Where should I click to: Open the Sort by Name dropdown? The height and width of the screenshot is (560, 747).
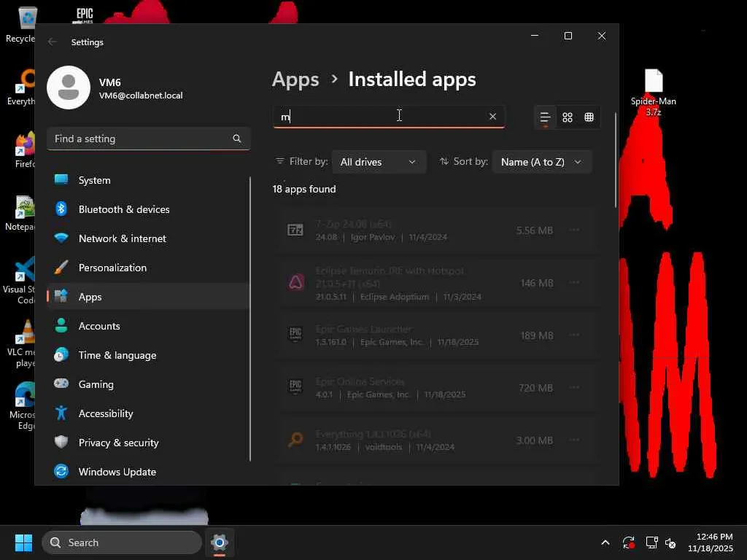(x=542, y=162)
